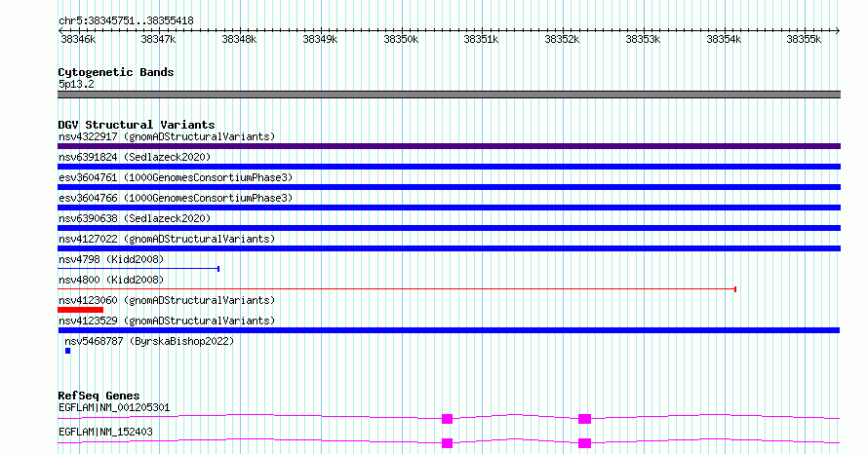Click the 38349k ruler tick label
The width and height of the screenshot is (868, 454).
pyautogui.click(x=320, y=40)
